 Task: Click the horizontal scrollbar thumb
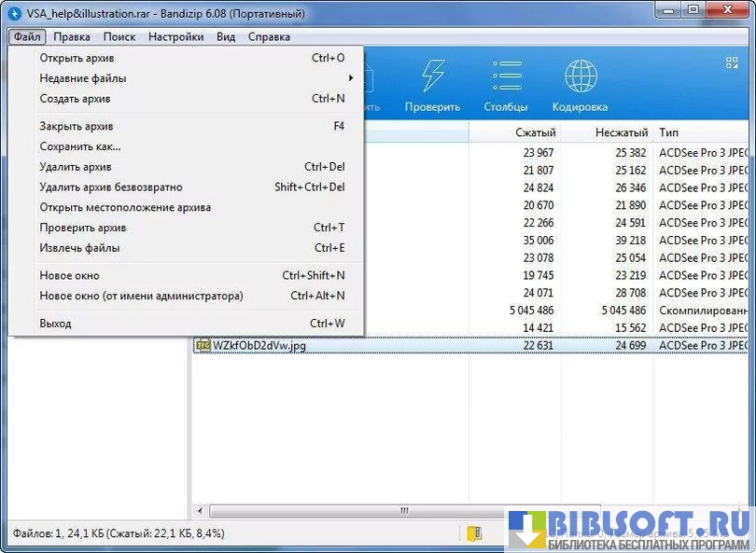tap(403, 511)
